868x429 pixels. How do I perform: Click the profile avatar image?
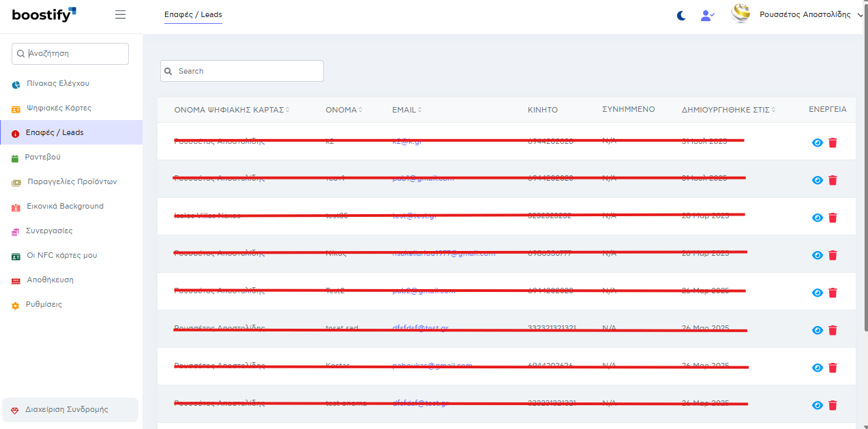coord(740,14)
